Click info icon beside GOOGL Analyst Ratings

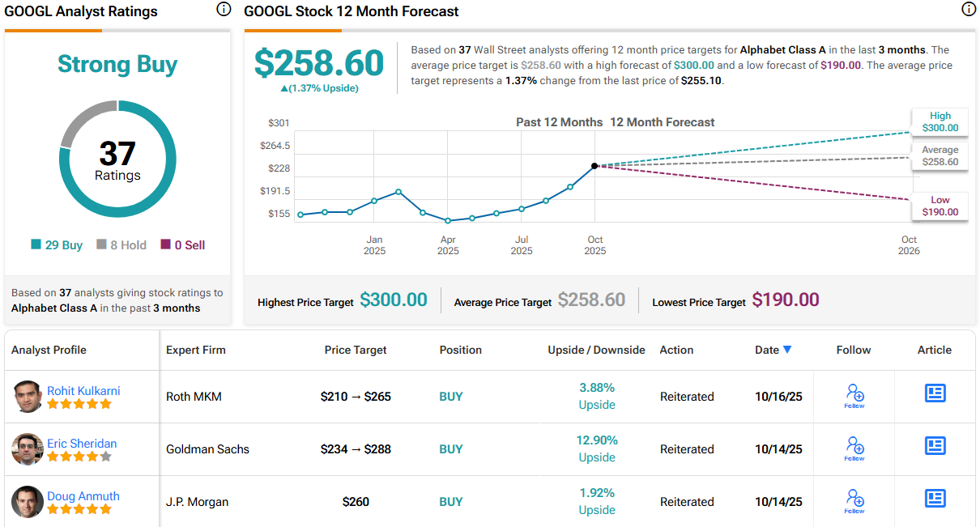tap(224, 10)
